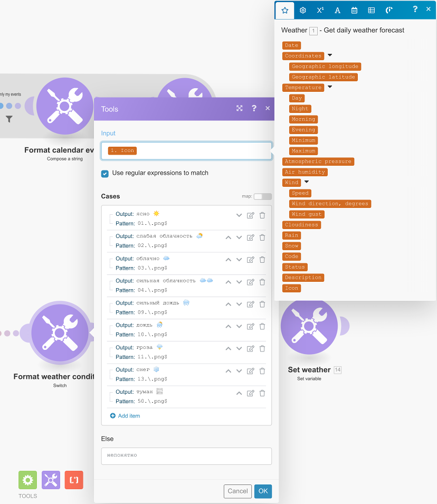Edit the облачно case with pattern 03

[x=251, y=260]
